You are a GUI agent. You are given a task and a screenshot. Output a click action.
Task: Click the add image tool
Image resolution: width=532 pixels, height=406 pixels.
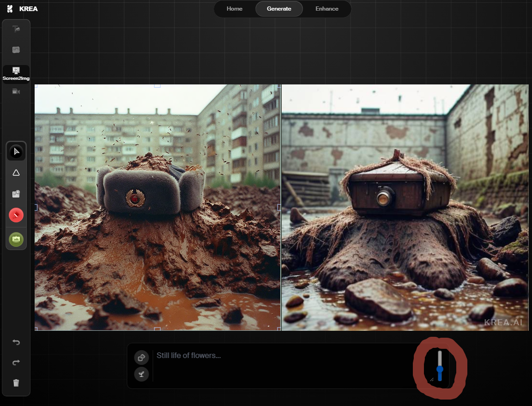tap(16, 194)
